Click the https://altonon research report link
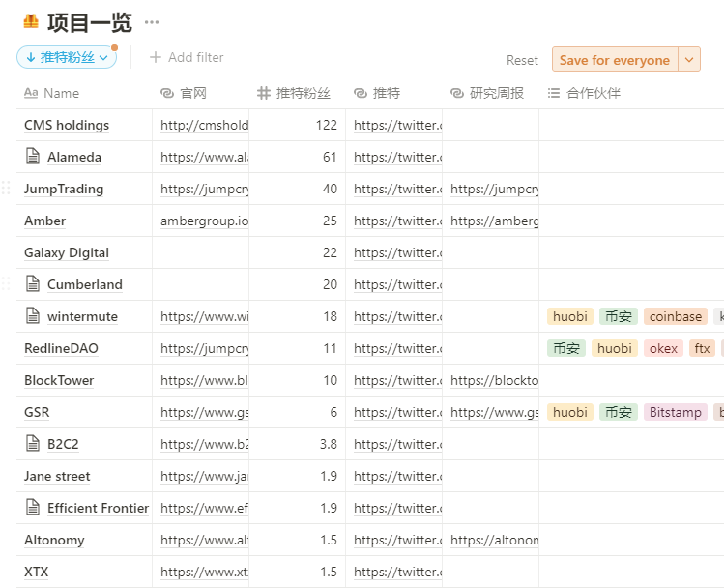This screenshot has height=588, width=724. (x=494, y=540)
